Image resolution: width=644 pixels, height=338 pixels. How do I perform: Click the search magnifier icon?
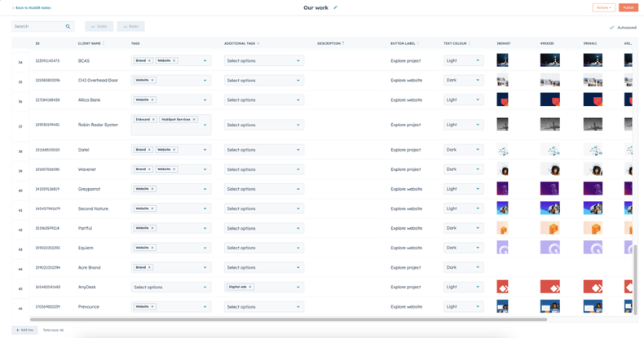pyautogui.click(x=68, y=27)
